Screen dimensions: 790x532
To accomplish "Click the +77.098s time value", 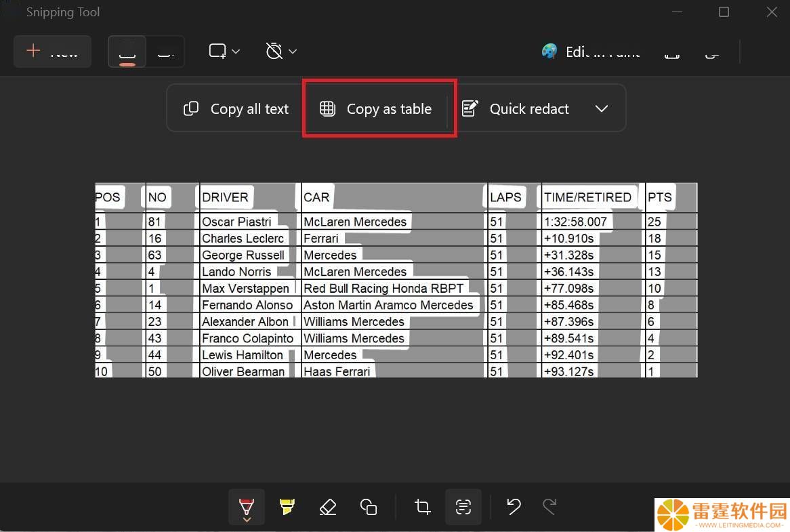I will (x=569, y=288).
